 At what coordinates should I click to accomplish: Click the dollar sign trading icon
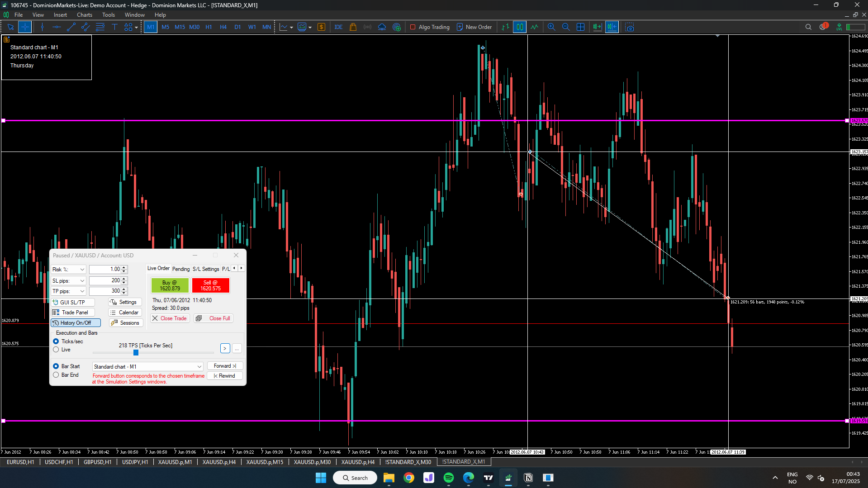[x=322, y=27]
